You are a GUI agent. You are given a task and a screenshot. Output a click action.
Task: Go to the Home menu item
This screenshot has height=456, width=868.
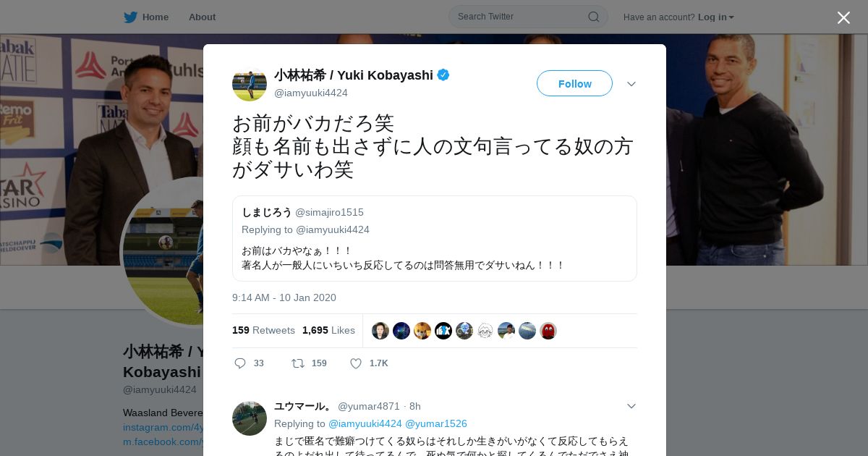click(x=155, y=17)
